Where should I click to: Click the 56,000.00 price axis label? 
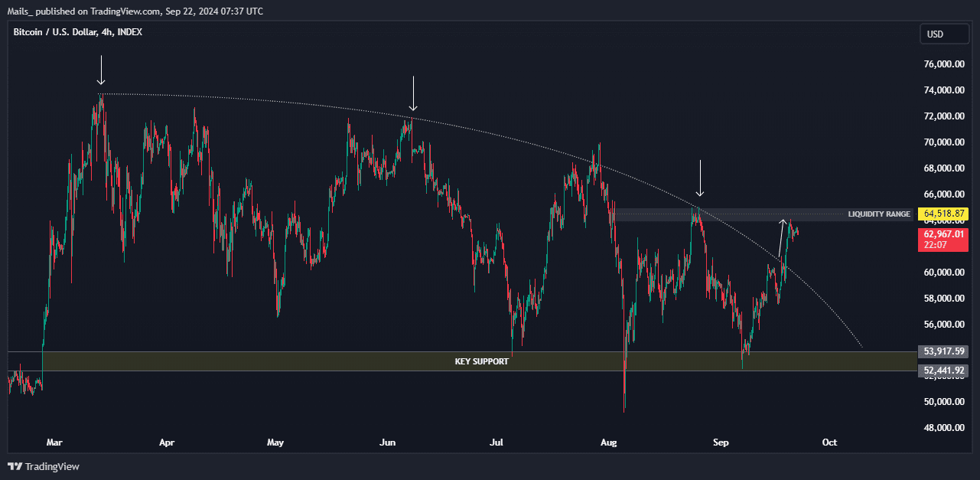click(946, 325)
